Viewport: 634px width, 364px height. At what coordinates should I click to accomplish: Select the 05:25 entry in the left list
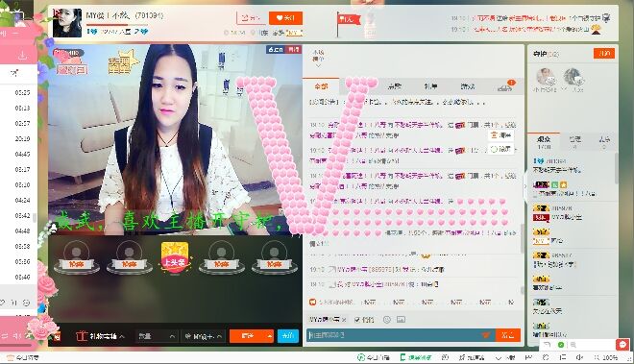(x=22, y=92)
